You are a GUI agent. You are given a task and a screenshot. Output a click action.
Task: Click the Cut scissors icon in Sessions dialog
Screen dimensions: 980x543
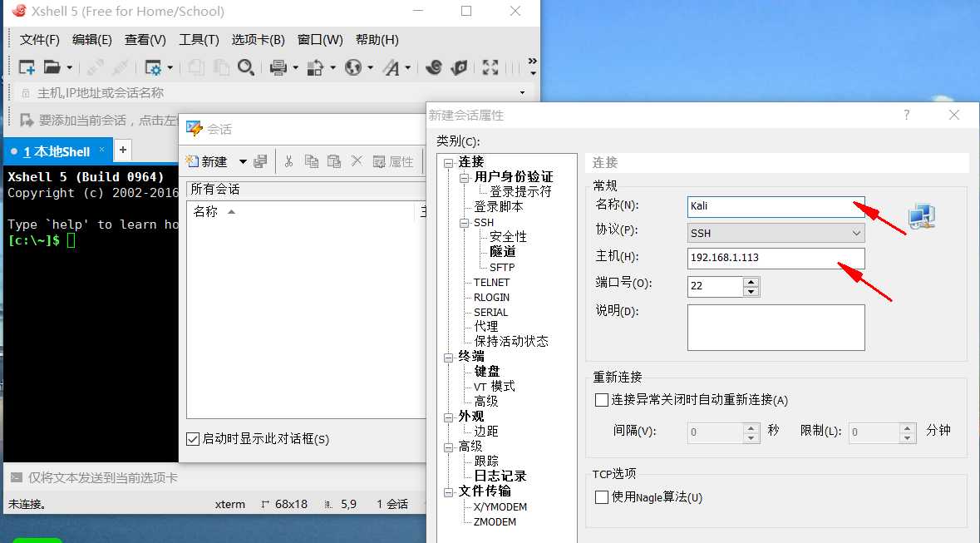click(x=288, y=161)
